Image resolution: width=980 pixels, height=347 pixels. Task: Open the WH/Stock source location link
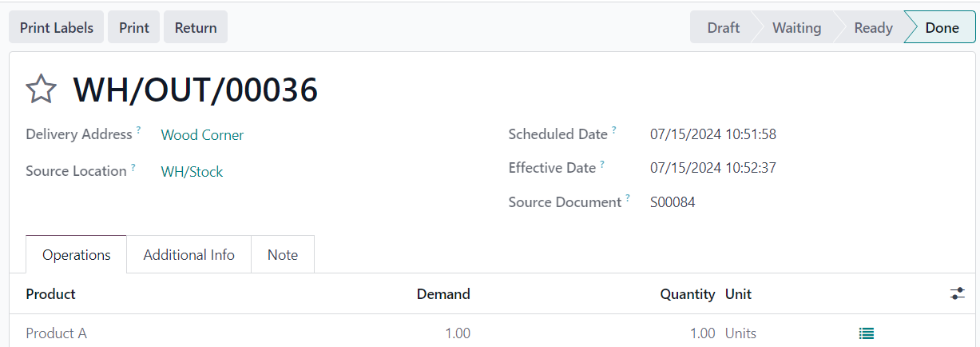pyautogui.click(x=192, y=172)
